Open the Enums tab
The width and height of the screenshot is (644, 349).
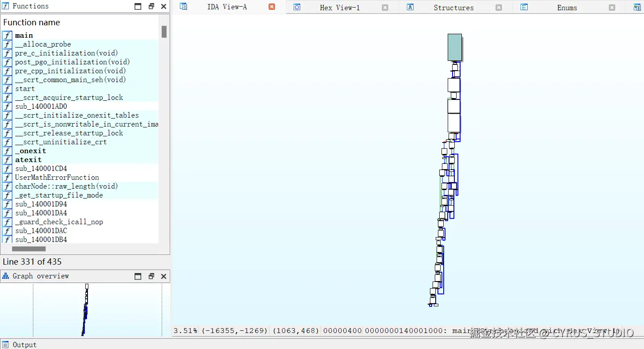(567, 8)
